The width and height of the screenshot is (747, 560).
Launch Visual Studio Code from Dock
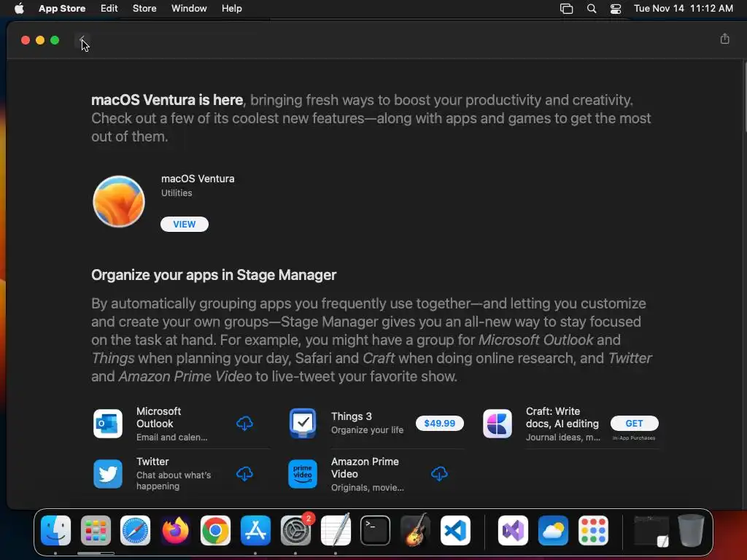pyautogui.click(x=455, y=530)
